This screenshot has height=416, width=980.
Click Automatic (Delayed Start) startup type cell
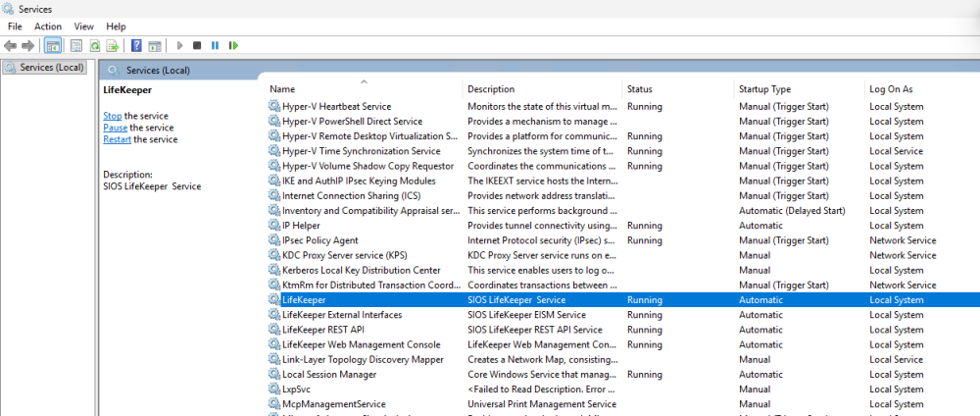(x=792, y=211)
